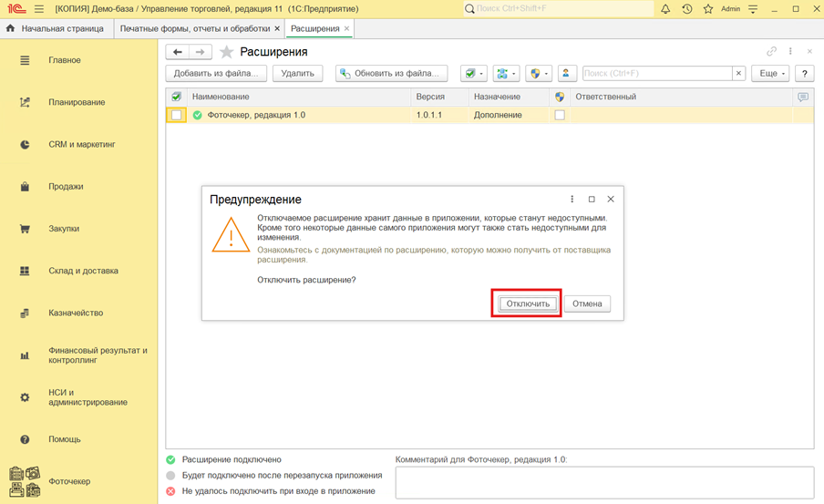This screenshot has height=504, width=824.
Task: Open the Продажи section in sidebar
Action: 66,187
